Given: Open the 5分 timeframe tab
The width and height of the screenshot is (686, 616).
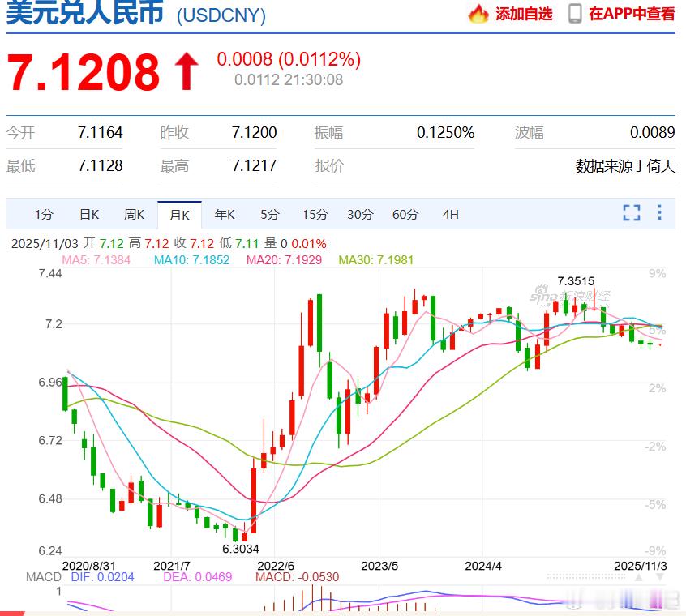Looking at the screenshot, I should (x=268, y=214).
